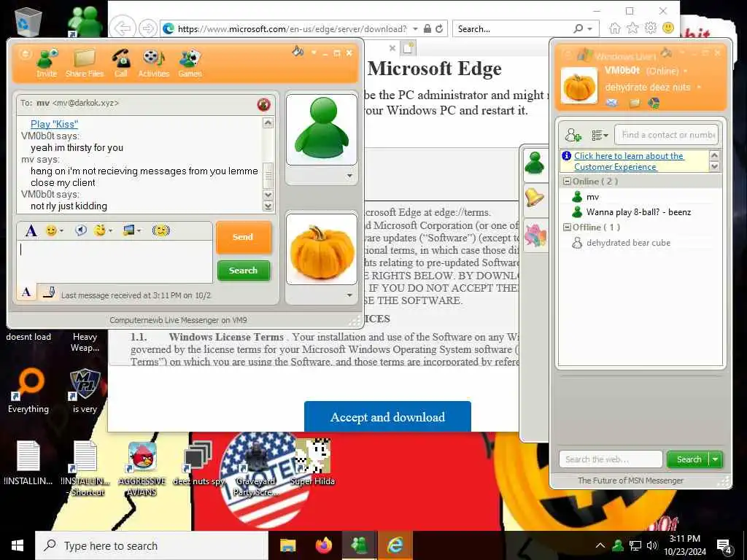This screenshot has width=747, height=560.
Task: Click the Invite icon in the chat toolbar
Action: [47, 63]
